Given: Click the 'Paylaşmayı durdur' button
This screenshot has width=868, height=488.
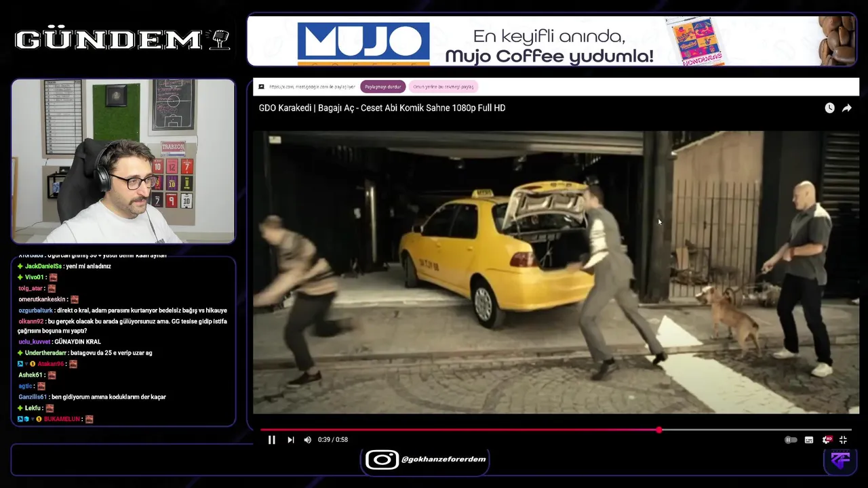Looking at the screenshot, I should pos(383,87).
